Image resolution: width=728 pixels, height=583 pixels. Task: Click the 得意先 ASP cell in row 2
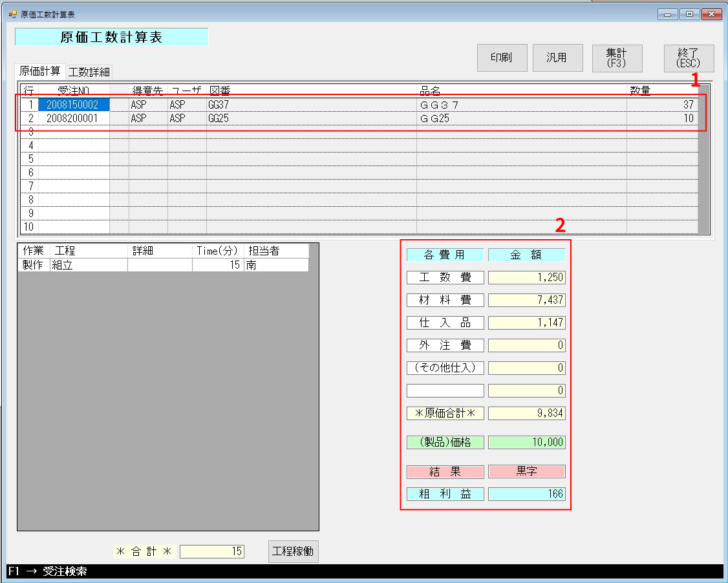148,118
